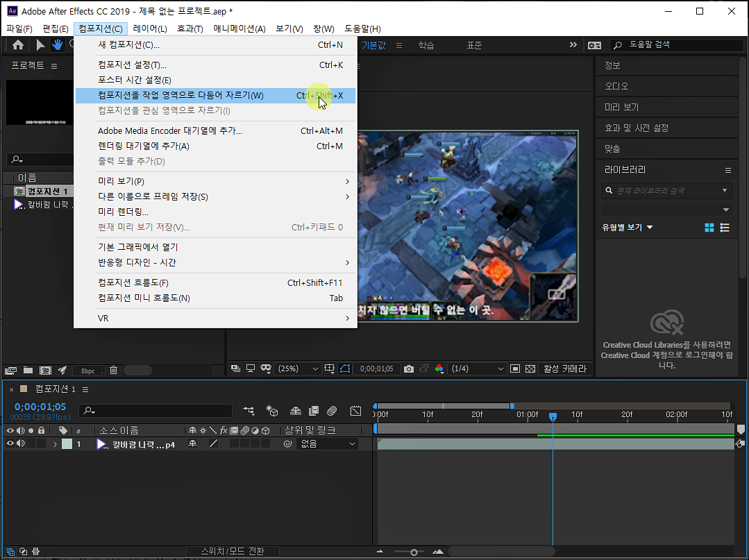Open the 미리 보기(P) submenu
Image resolution: width=749 pixels, height=560 pixels.
point(215,181)
